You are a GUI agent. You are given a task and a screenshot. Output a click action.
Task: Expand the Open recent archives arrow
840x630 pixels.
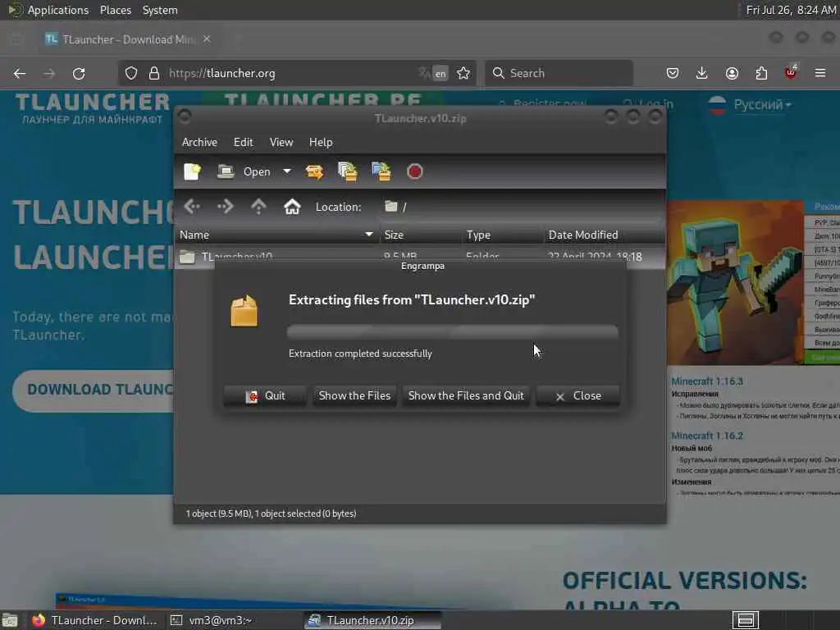coord(287,171)
